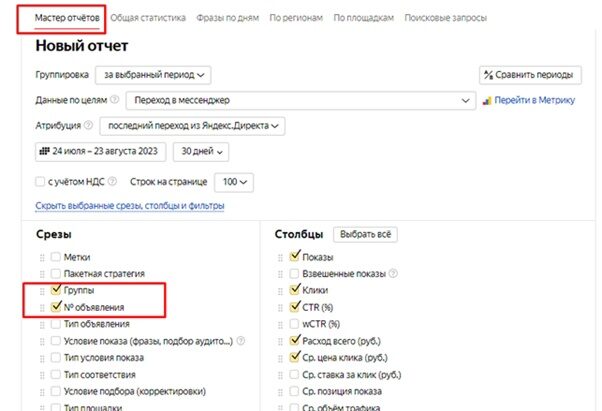Click Скрыть выбранные срезы, столбцы и фильтры link
This screenshot has height=411, width=602.
129,206
